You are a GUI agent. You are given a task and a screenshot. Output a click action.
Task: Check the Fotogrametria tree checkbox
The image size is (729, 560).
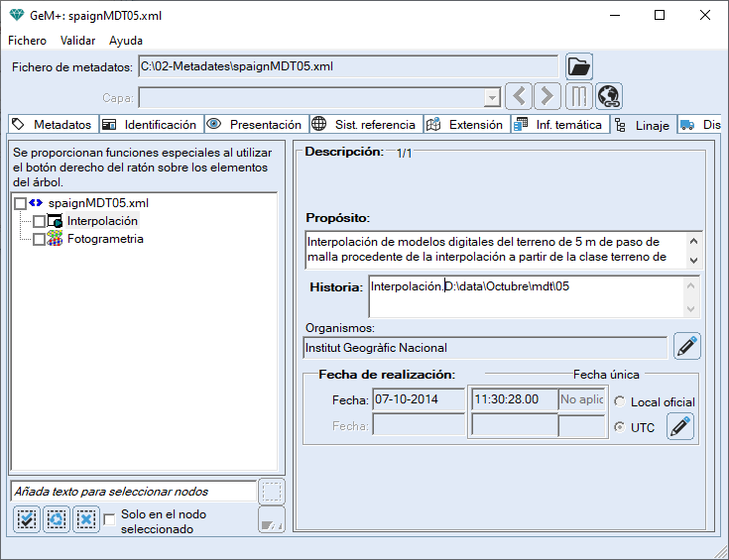coord(39,240)
